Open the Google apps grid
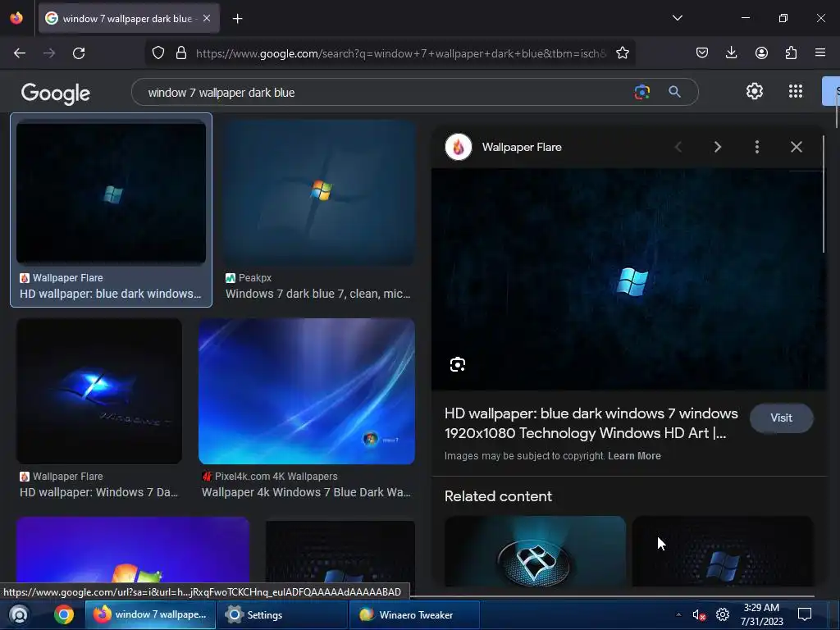The image size is (840, 630). (796, 92)
